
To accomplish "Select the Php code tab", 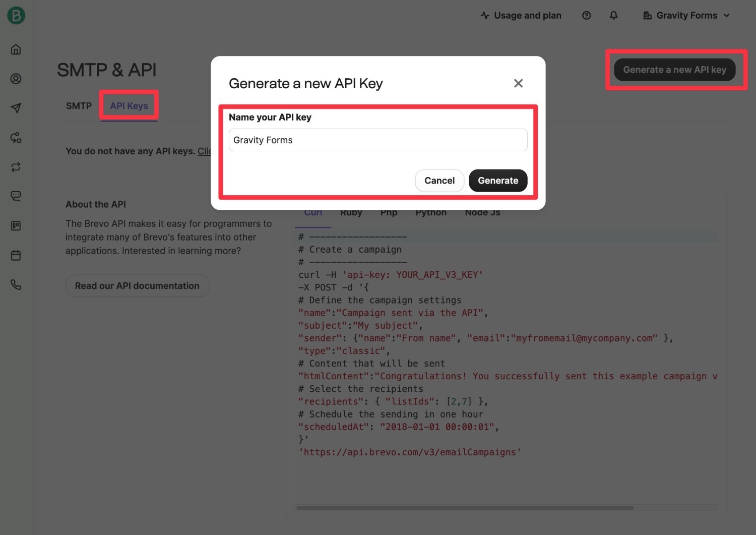I will click(389, 213).
